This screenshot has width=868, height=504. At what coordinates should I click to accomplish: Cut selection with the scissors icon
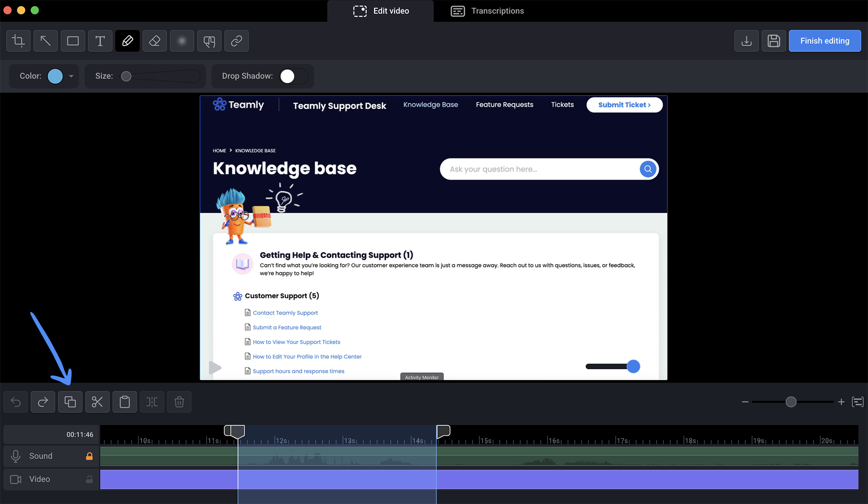[x=98, y=402]
